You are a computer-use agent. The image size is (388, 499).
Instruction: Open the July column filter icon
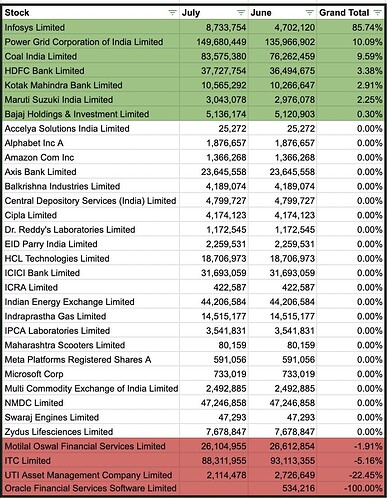coord(241,13)
